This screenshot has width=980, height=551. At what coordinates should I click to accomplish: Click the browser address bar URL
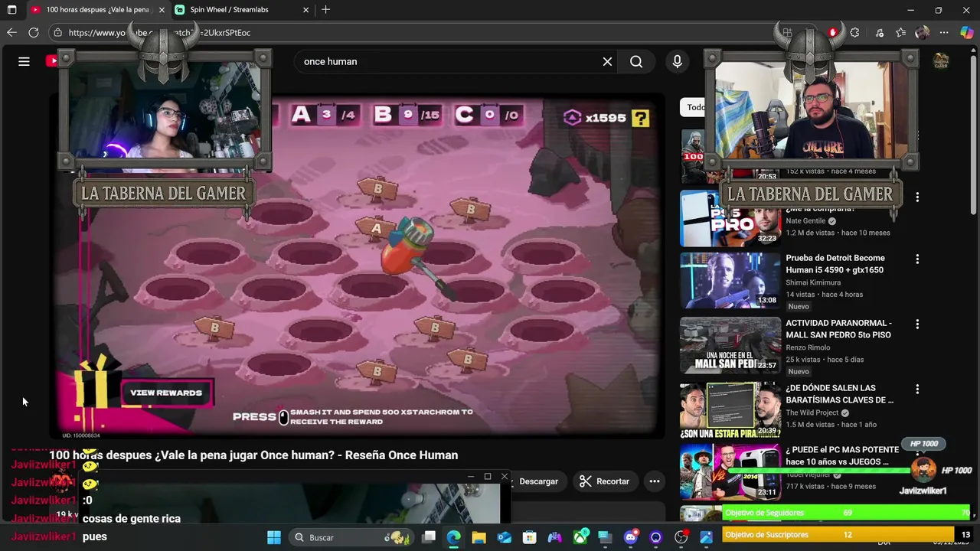point(159,32)
